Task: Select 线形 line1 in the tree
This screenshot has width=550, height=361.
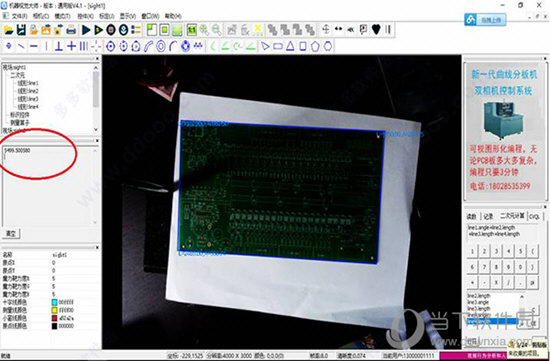Action: 28,83
